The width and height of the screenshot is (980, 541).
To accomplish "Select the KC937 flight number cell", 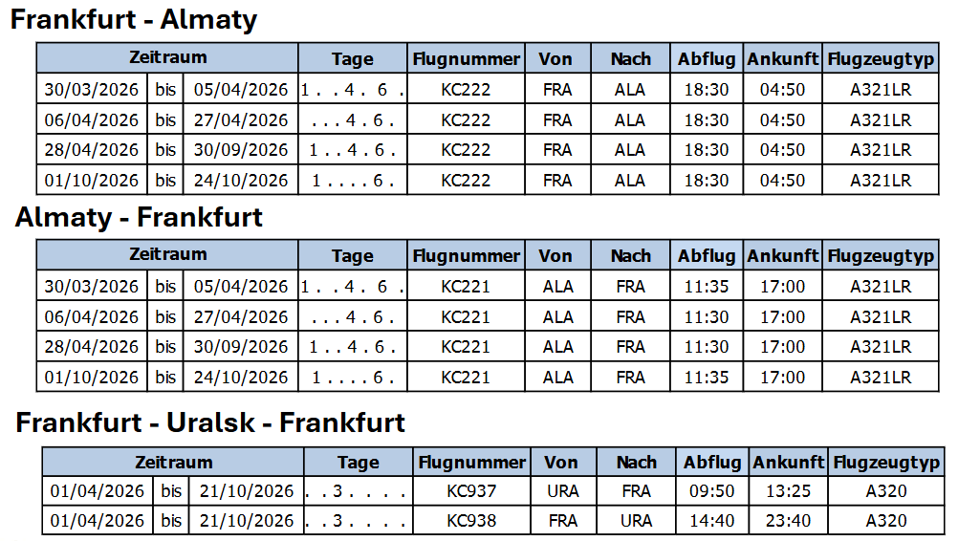I will 472,491.
